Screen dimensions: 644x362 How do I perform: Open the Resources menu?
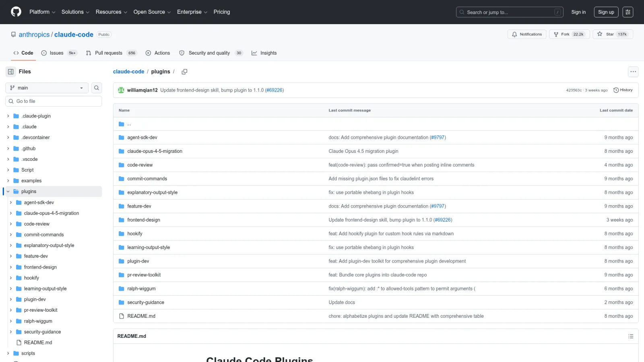pos(111,12)
